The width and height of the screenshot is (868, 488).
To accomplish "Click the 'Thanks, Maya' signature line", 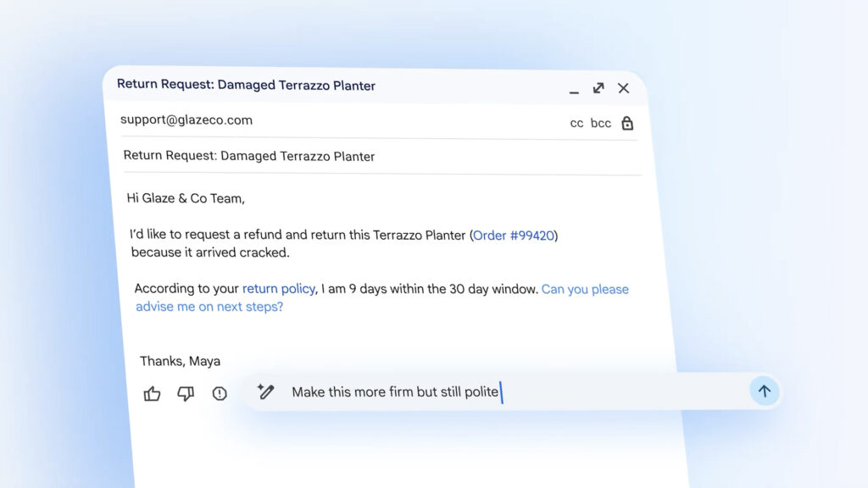I will tap(180, 361).
